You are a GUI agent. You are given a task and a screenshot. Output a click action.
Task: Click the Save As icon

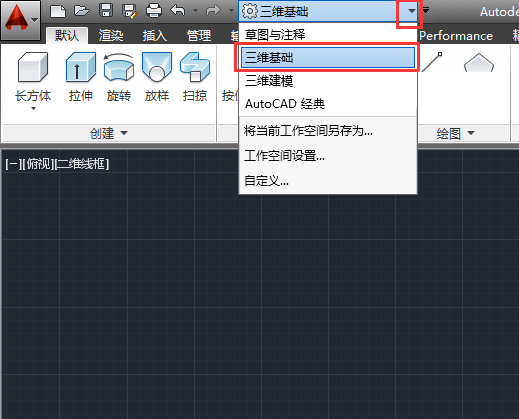130,11
